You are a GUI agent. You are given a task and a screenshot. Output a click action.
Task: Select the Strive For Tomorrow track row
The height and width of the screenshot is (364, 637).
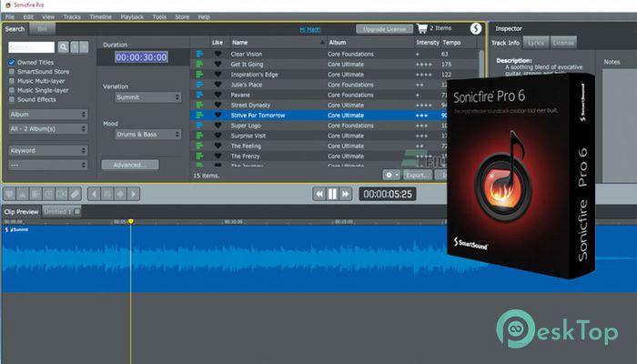click(318, 116)
